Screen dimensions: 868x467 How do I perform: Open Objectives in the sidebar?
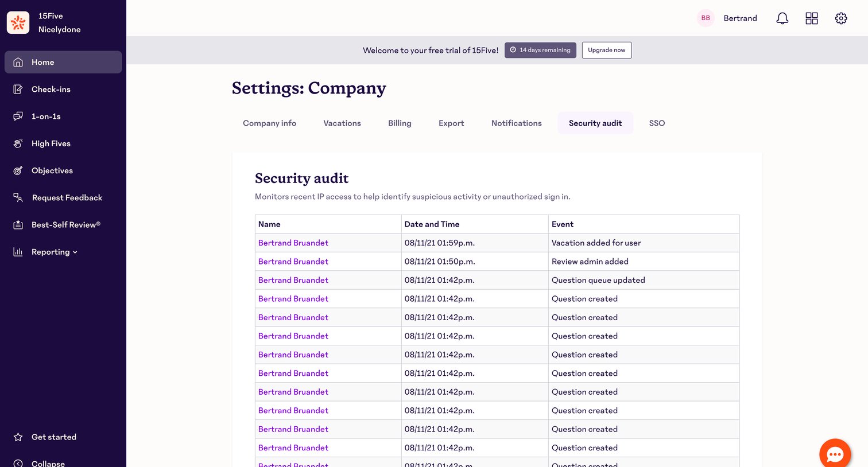[x=63, y=170]
